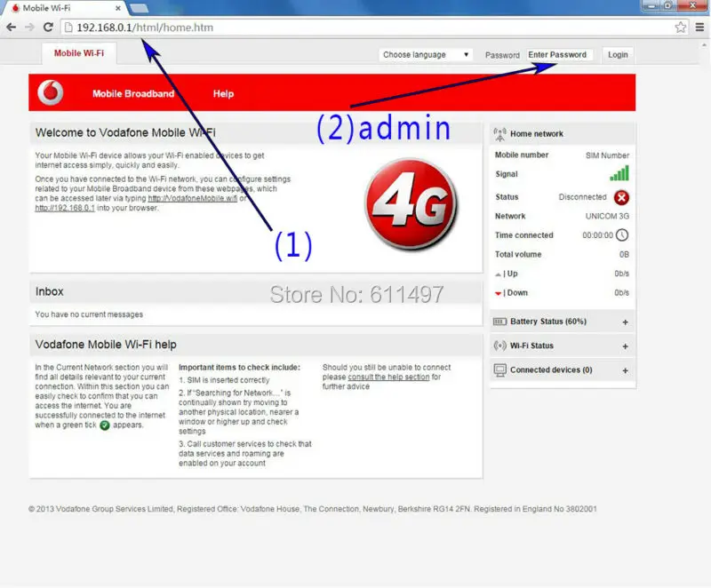The image size is (711, 588).
Task: Click the 00:00:00 time connected value
Action: [x=597, y=235]
